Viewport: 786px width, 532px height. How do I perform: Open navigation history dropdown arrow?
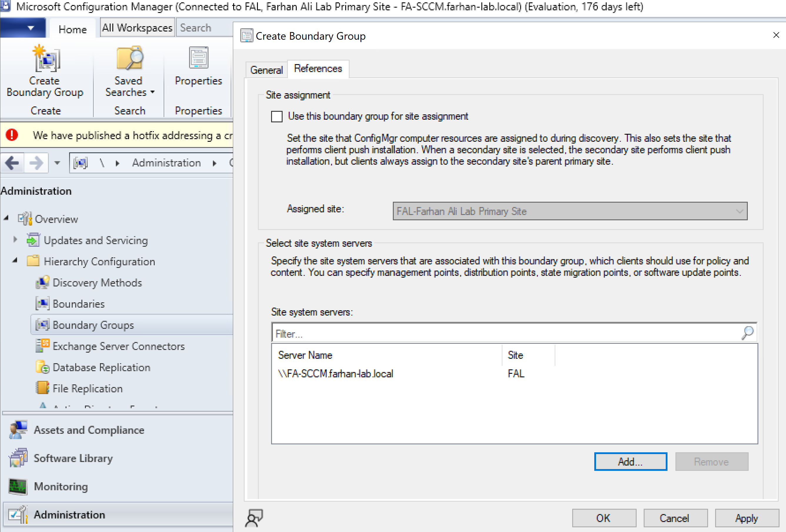click(57, 163)
